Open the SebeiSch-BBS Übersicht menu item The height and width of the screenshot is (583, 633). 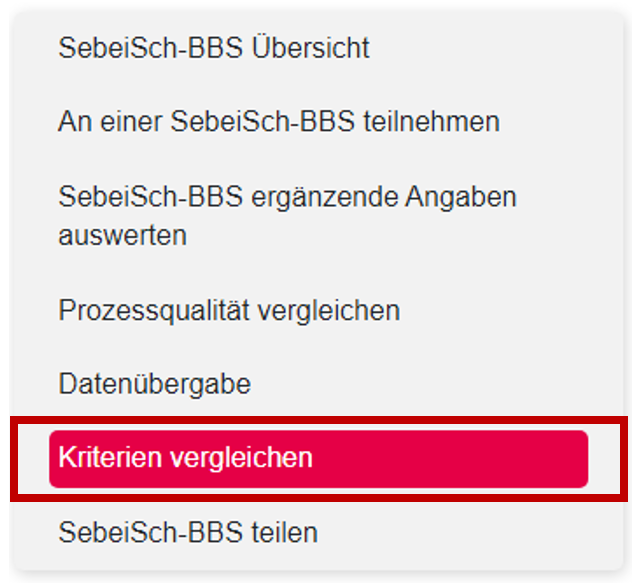point(214,48)
